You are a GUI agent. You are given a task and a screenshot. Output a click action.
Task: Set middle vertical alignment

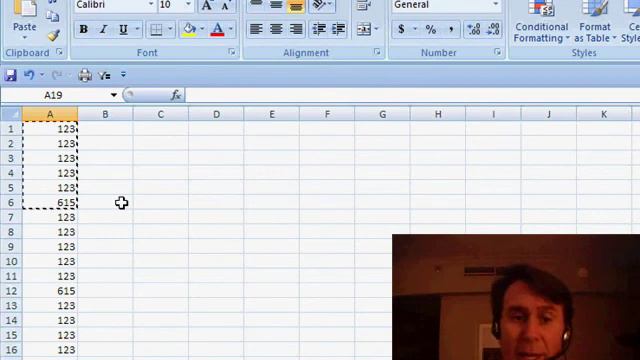[276, 5]
